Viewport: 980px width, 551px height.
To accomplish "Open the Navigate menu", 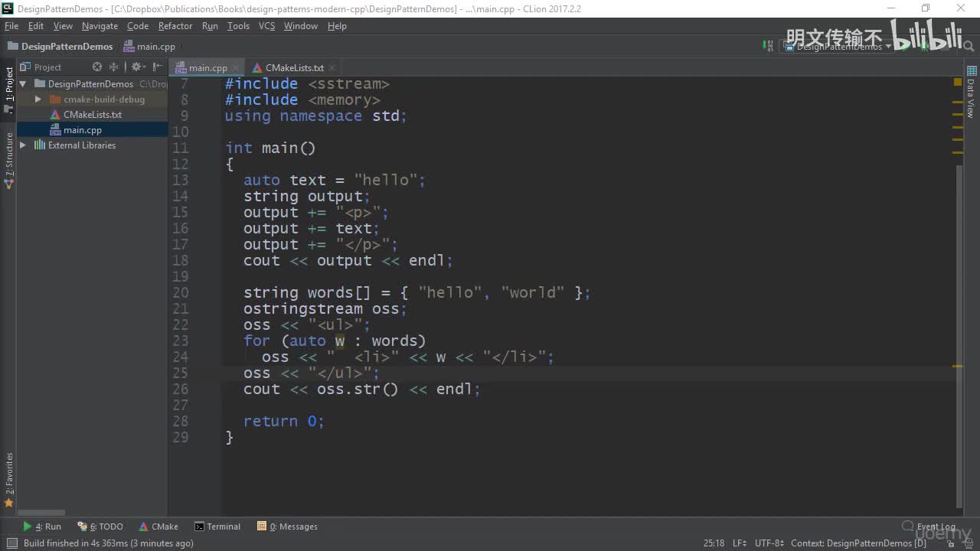I will click(x=100, y=26).
